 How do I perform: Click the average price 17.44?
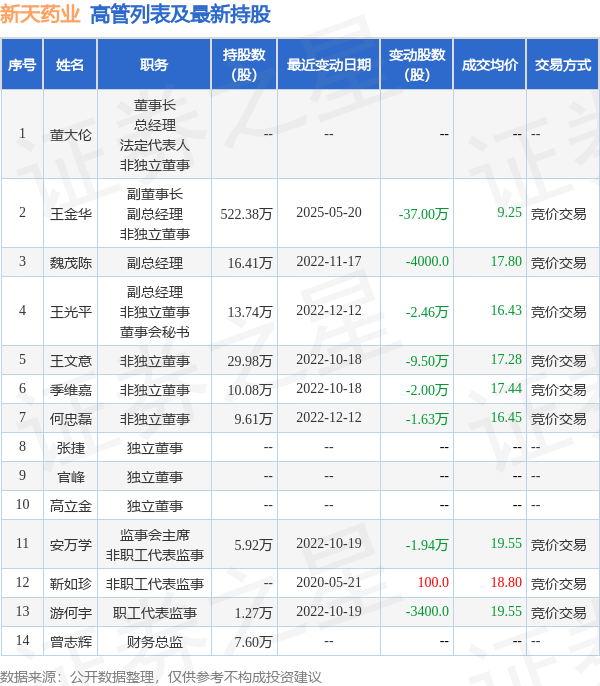[x=506, y=388]
